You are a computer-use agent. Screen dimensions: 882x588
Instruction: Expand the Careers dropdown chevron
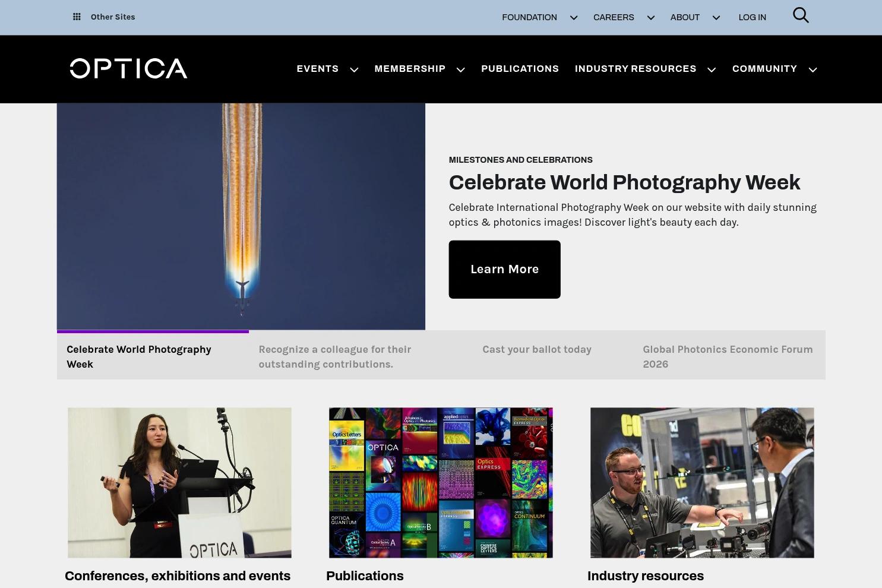click(x=651, y=18)
